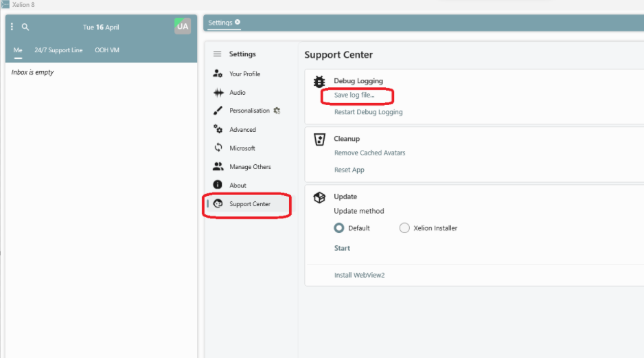This screenshot has width=644, height=358.
Task: Open the Manage Others settings page
Action: click(x=249, y=166)
